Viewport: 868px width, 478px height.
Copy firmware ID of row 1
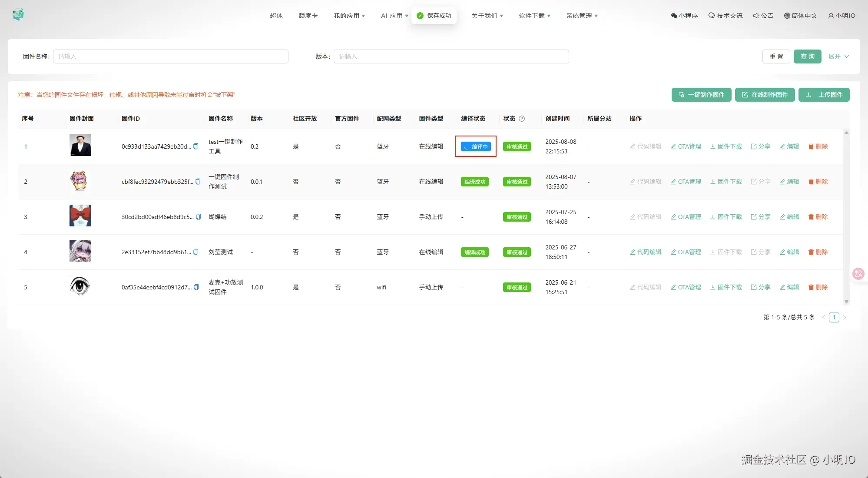(196, 146)
